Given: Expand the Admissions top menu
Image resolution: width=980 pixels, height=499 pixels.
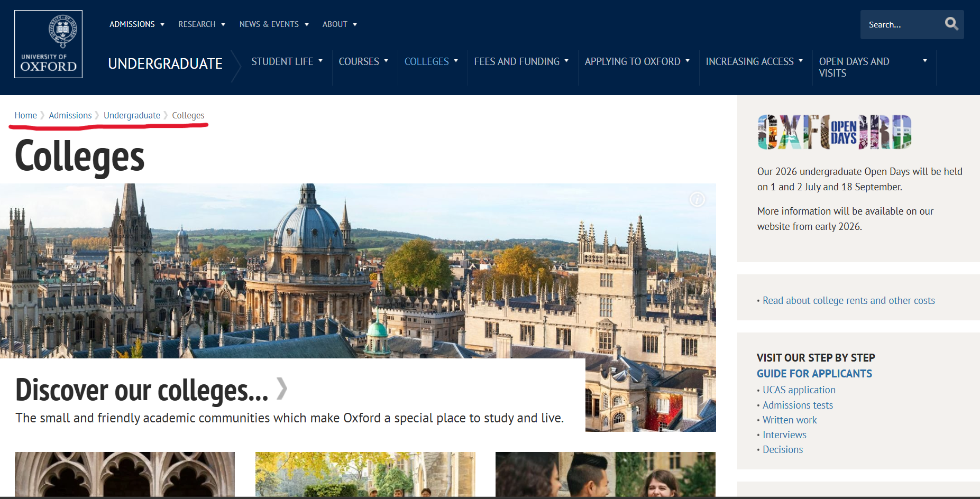Looking at the screenshot, I should [137, 24].
